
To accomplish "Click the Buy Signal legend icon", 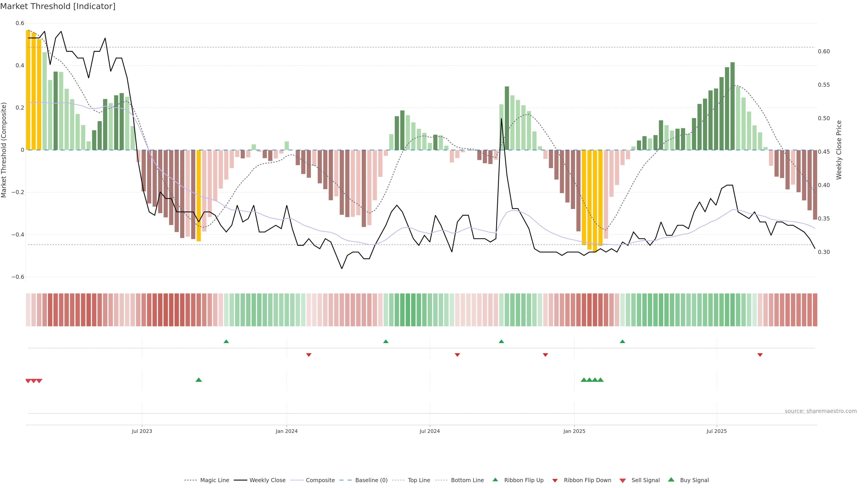I will pos(671,480).
